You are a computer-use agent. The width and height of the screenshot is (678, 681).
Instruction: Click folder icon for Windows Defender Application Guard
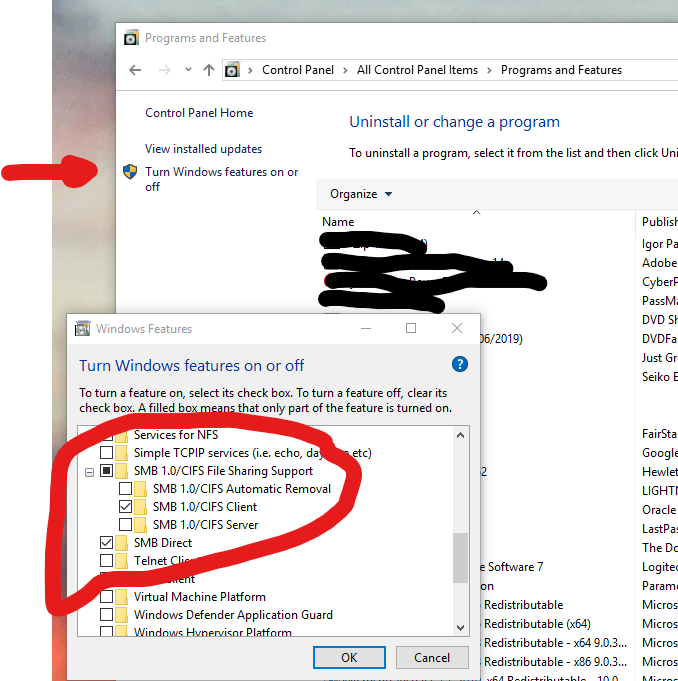(x=122, y=615)
